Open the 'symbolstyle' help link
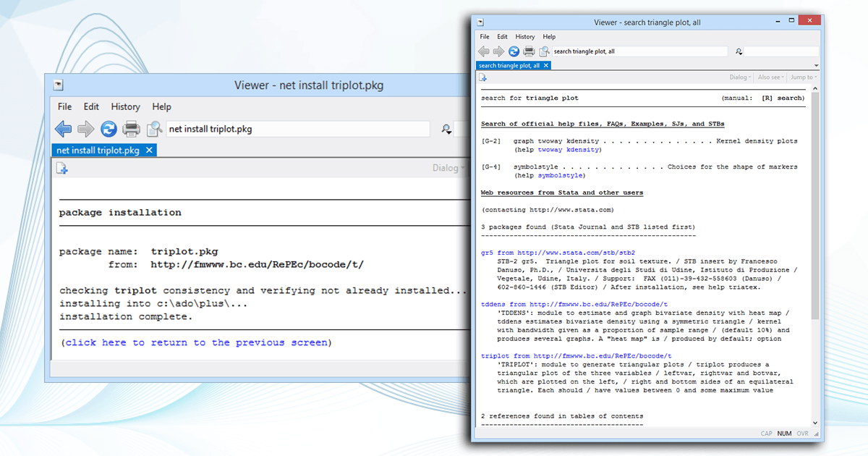The width and height of the screenshot is (868, 456). coord(559,175)
